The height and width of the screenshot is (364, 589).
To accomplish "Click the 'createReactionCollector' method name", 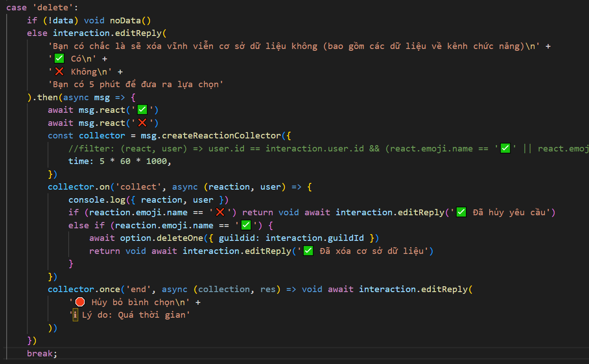I will click(x=221, y=136).
